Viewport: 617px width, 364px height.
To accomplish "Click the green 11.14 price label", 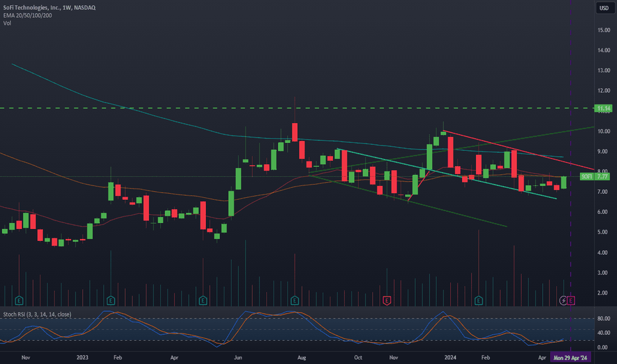I will coord(603,109).
